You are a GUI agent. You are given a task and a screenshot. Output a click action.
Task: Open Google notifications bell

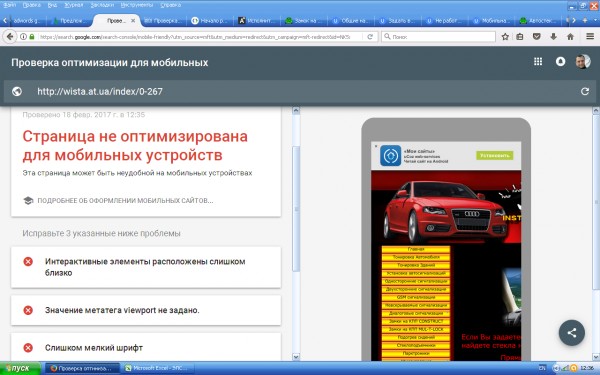point(561,62)
